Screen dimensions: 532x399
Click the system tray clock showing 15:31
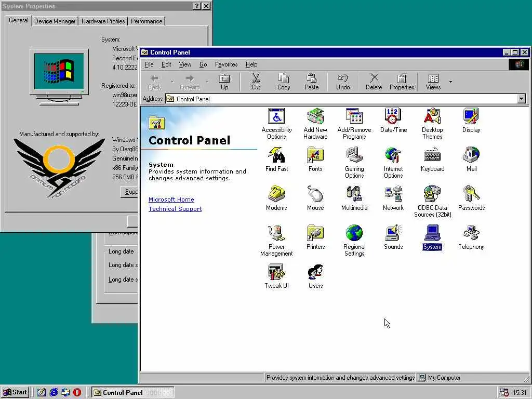[520, 393]
